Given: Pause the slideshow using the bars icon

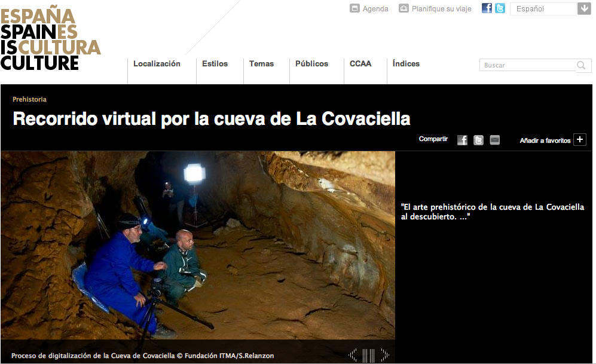Looking at the screenshot, I should [x=368, y=355].
